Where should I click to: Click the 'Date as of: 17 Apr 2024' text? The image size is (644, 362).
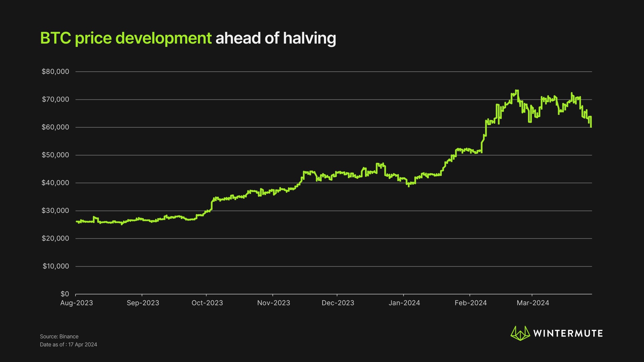click(x=68, y=345)
